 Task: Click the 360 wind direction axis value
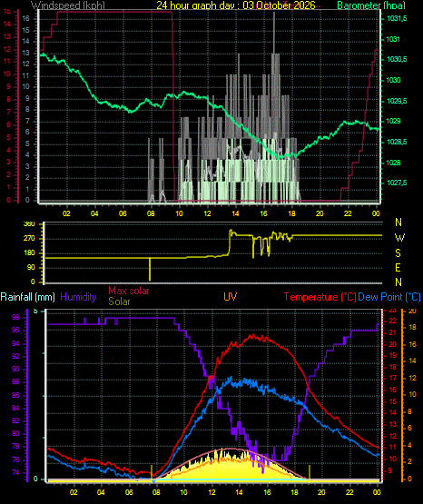pos(30,224)
